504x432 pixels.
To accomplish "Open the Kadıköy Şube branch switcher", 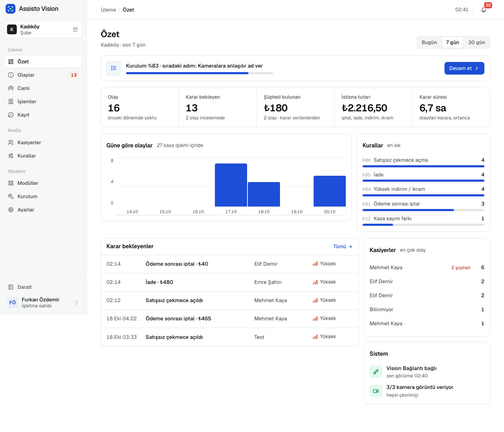I will click(x=43, y=29).
